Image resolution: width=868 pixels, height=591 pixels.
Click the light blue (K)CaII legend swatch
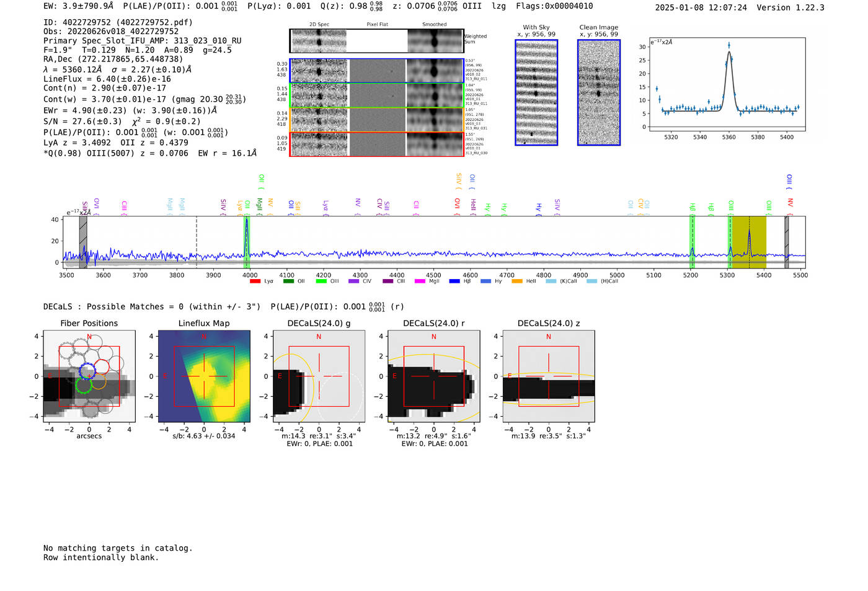tap(551, 282)
